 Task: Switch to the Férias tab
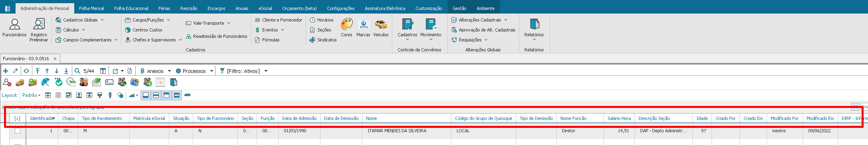(x=164, y=8)
